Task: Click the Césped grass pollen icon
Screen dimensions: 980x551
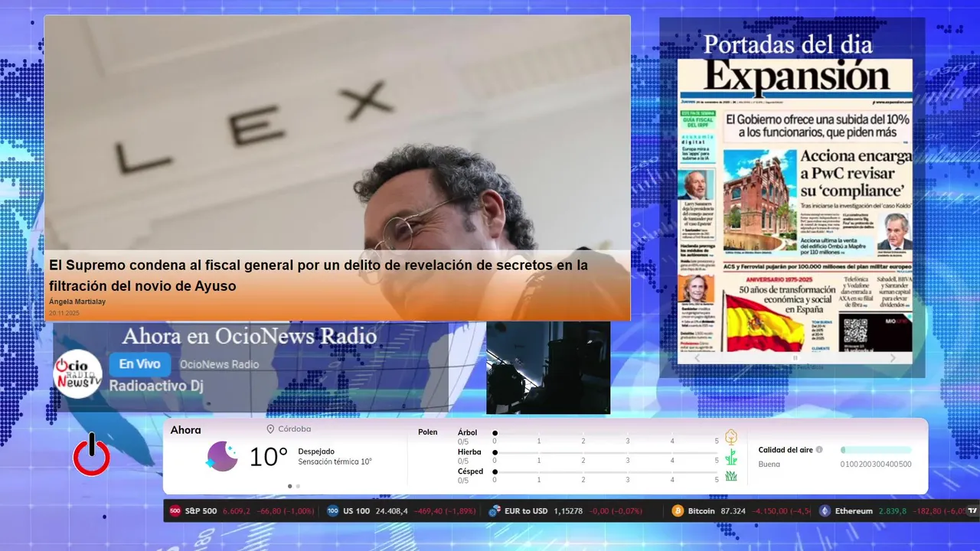Action: click(731, 476)
